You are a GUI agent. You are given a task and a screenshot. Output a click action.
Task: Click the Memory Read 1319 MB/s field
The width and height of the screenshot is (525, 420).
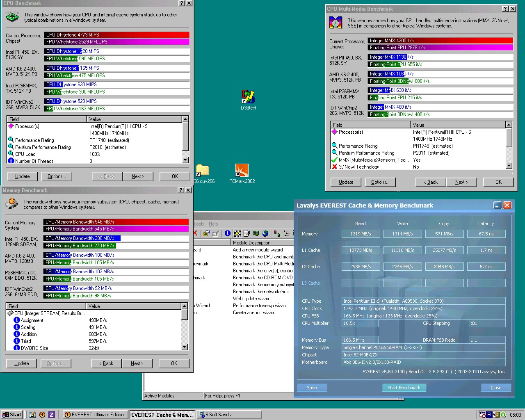tap(361, 234)
